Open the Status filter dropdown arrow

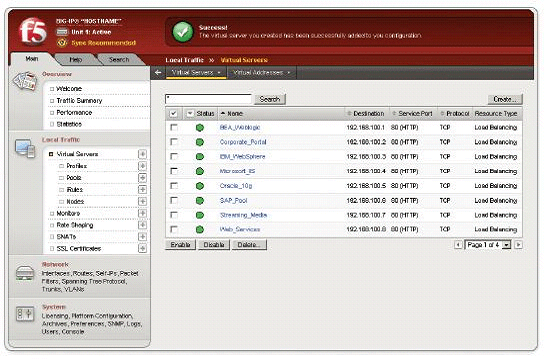click(x=190, y=113)
